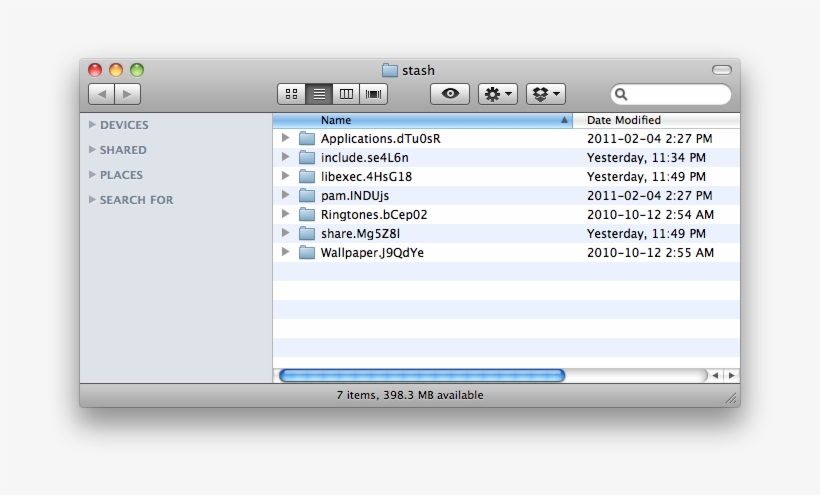Expand the DEVICES sidebar section
The height and width of the screenshot is (495, 820).
click(x=93, y=125)
